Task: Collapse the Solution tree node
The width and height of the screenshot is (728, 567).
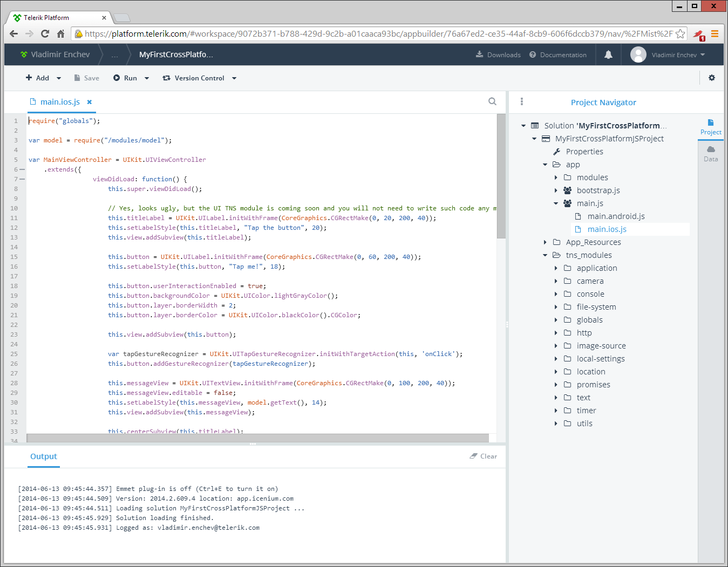Action: [x=523, y=126]
